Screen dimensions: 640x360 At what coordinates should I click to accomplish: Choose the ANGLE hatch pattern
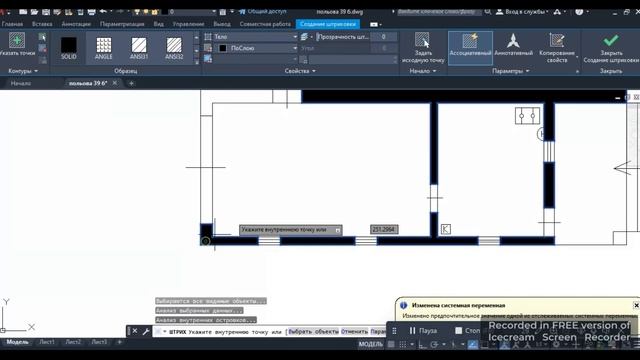pyautogui.click(x=104, y=48)
